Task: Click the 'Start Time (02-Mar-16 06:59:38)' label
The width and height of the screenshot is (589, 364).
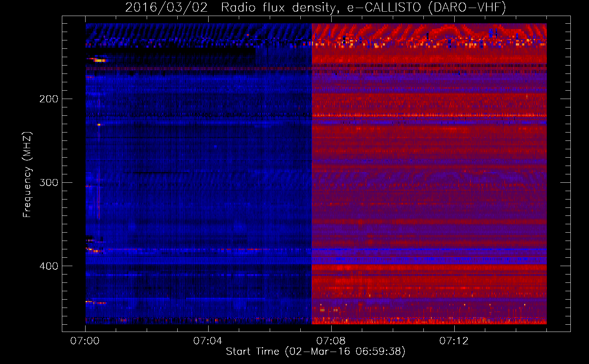Action: 316,352
